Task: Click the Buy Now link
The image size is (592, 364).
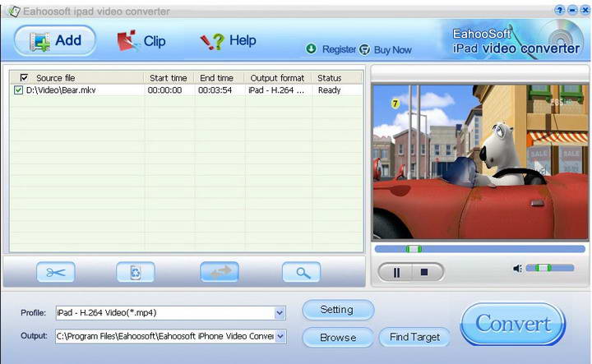Action: (x=392, y=50)
